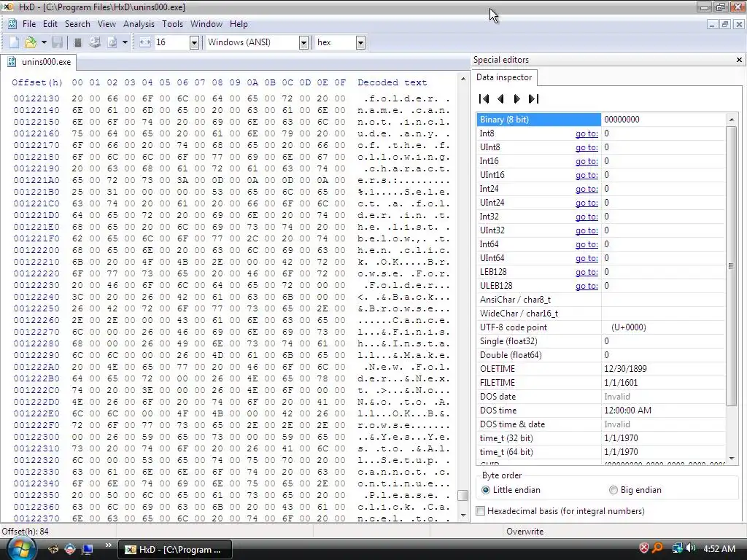The image size is (747, 560).
Task: Click the Overwrite mode status bar entry
Action: pyautogui.click(x=525, y=532)
